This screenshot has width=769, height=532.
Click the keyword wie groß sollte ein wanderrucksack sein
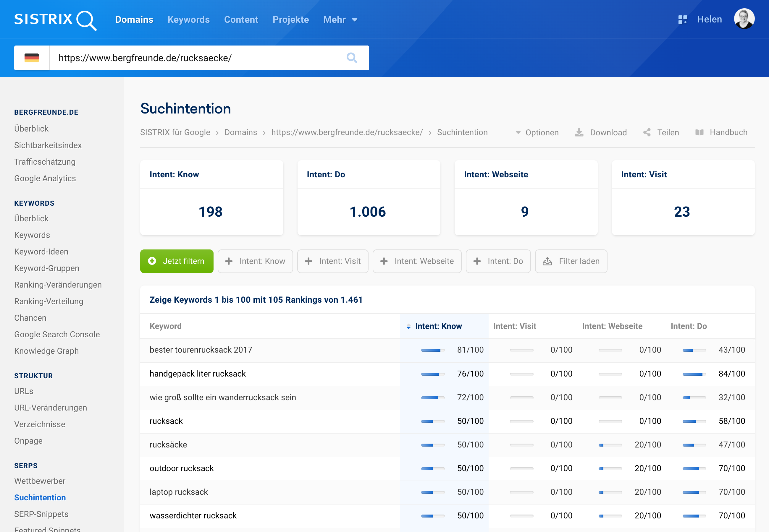click(x=223, y=398)
